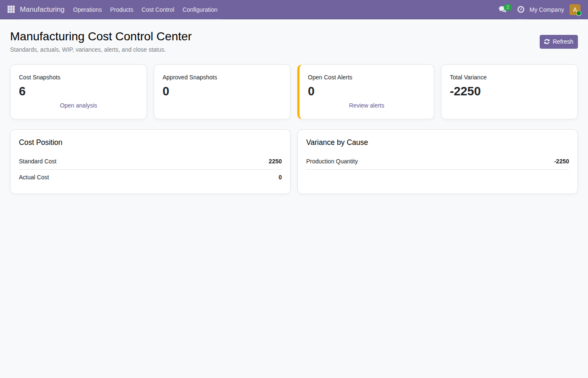Open the Configuration menu
The height and width of the screenshot is (378, 588).
tap(200, 10)
